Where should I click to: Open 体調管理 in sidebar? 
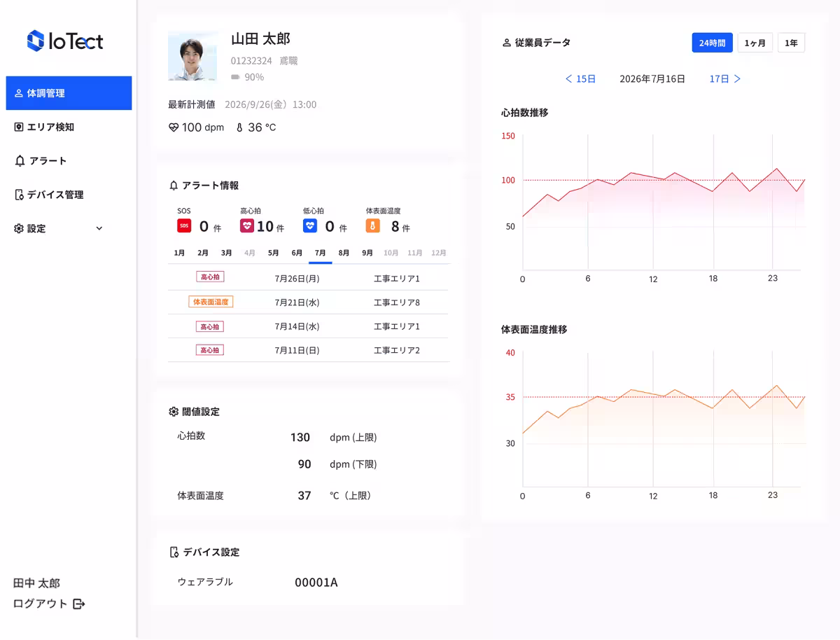coord(69,93)
